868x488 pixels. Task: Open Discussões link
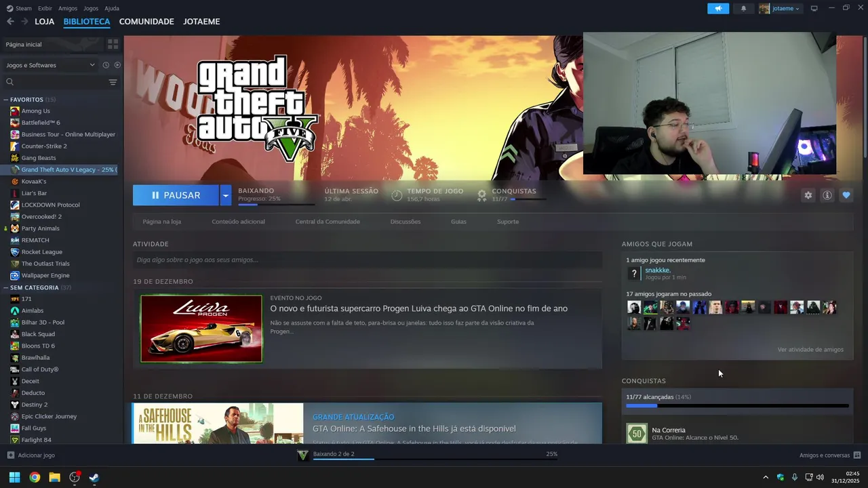coord(406,222)
